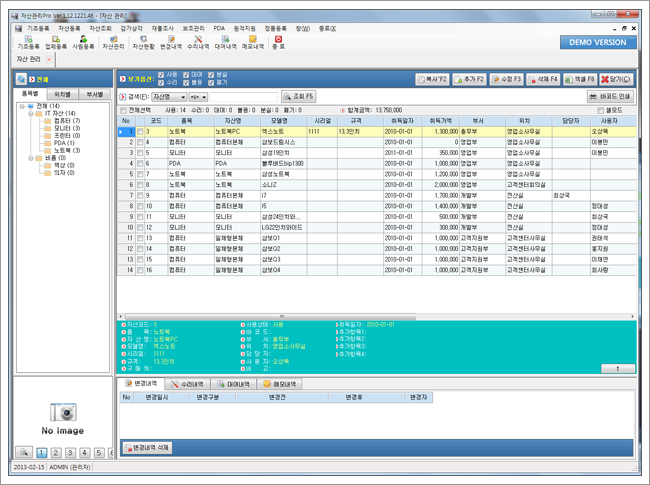Viewport: 650px width, 485px height.
Task: Click the red 종료 exit toolbar icon
Action: [x=278, y=42]
